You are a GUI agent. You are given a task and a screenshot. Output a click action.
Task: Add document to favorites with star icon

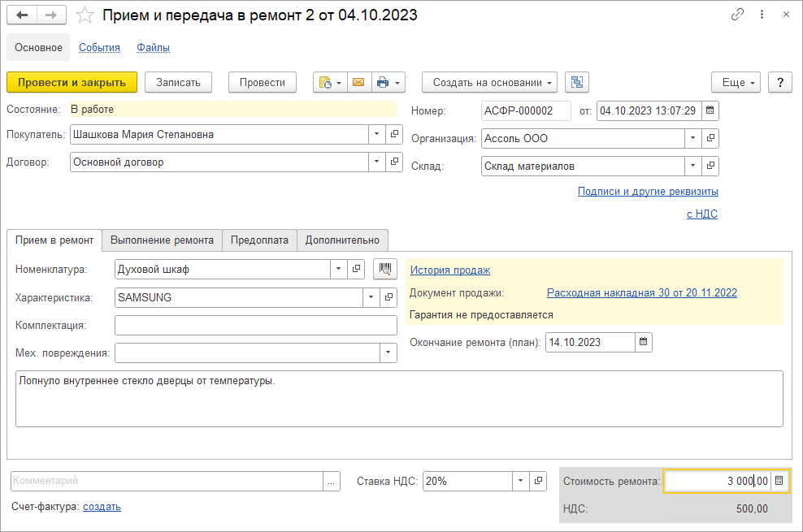tap(84, 15)
